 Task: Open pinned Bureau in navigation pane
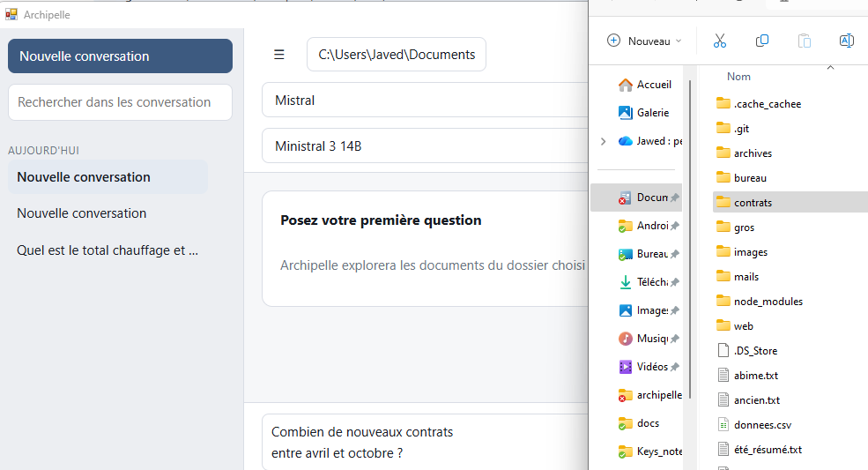tap(649, 254)
